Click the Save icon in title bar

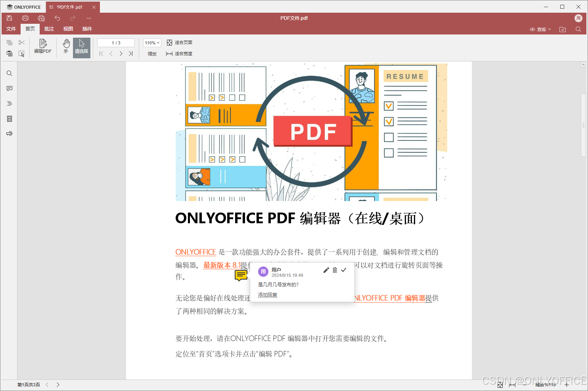click(x=10, y=18)
